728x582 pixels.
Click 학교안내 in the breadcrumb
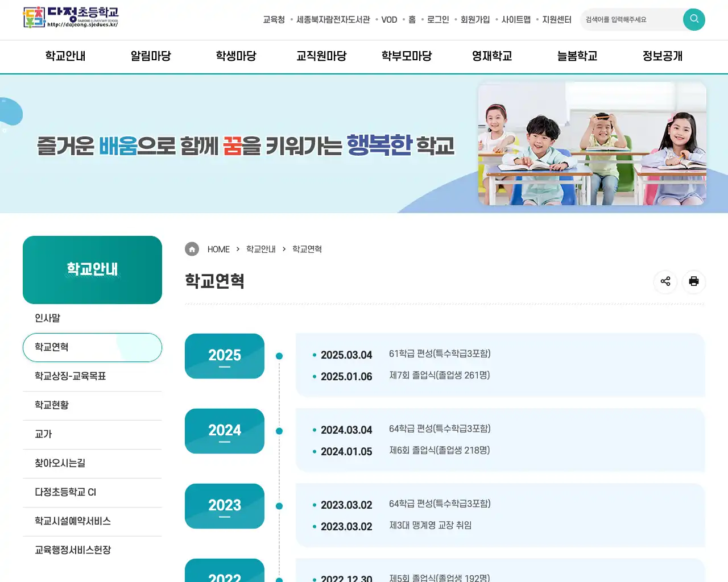261,250
